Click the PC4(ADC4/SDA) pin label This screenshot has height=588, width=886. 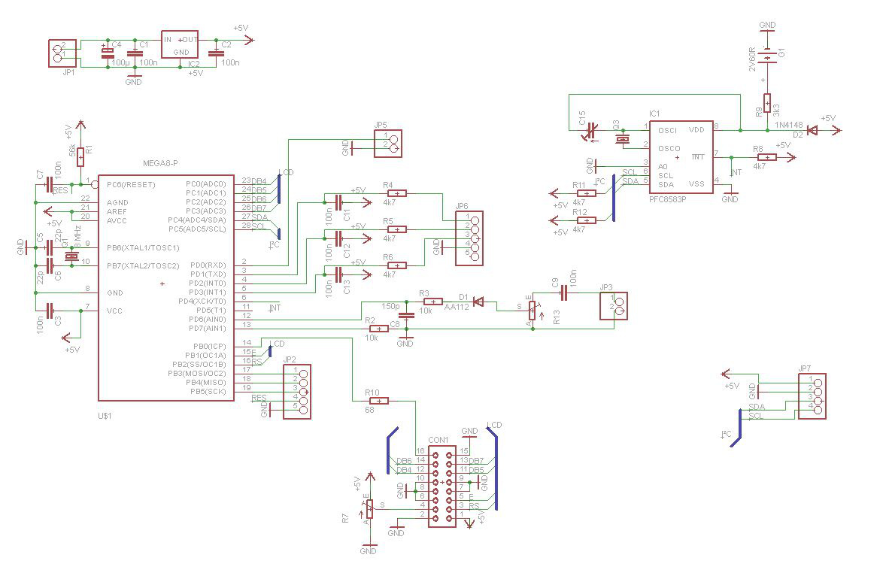196,220
